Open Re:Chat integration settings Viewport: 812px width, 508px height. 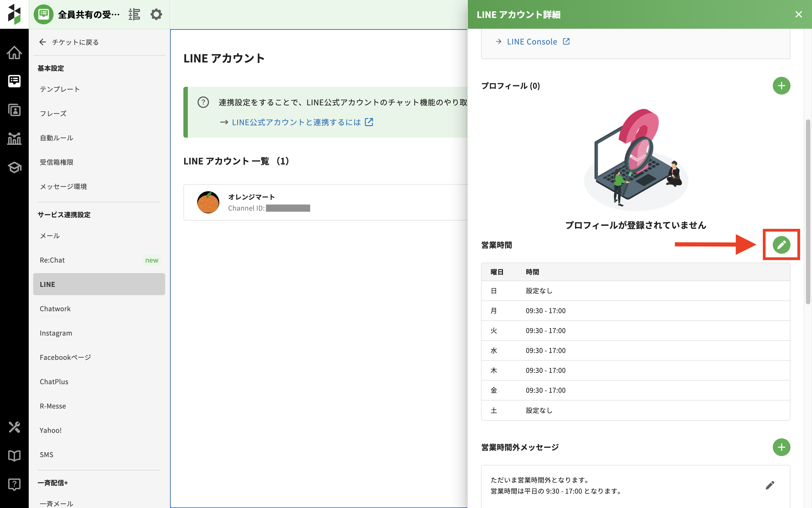99,260
